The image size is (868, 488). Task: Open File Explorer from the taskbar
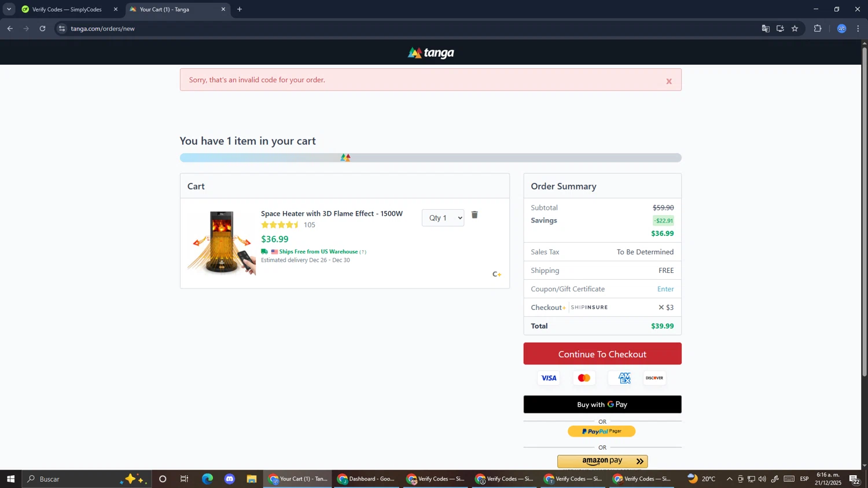tap(252, 479)
